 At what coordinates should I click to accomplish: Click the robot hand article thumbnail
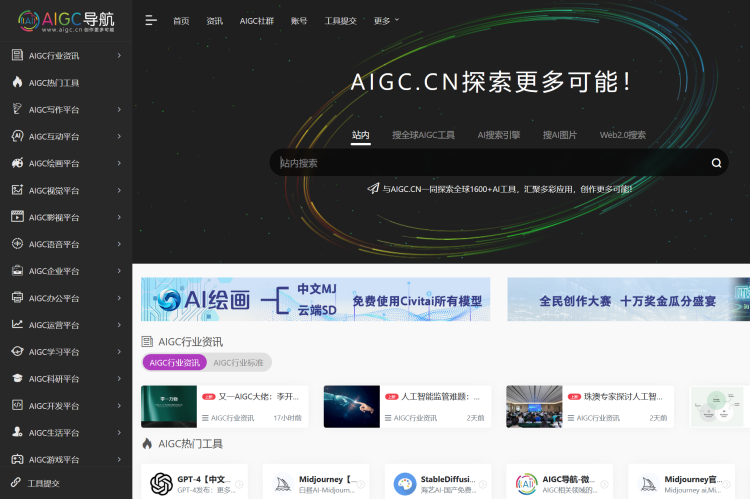352,406
